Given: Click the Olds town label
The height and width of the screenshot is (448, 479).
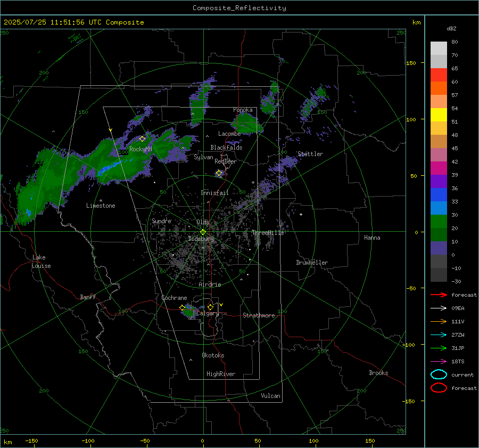Looking at the screenshot, I should coord(203,222).
